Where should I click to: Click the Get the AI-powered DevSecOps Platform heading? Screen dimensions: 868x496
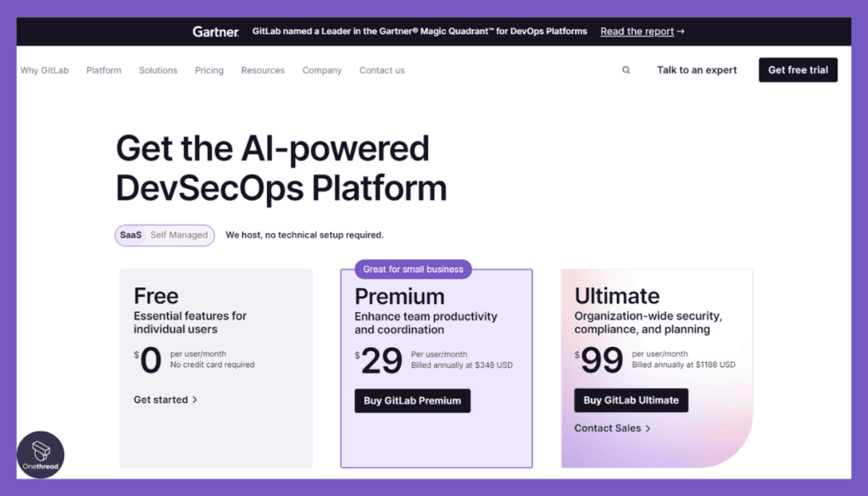coord(281,168)
